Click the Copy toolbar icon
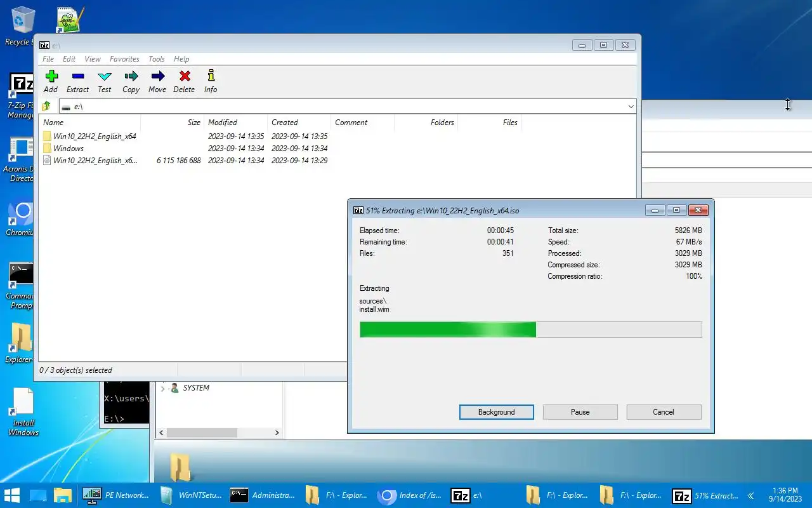Image resolution: width=812 pixels, height=508 pixels. [x=131, y=81]
